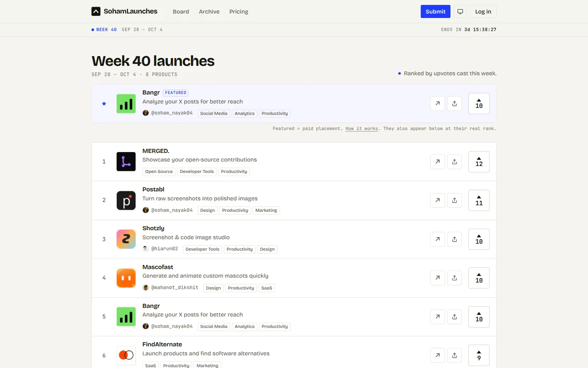The image size is (588, 368).
Task: Click the blue Submit button
Action: tap(436, 11)
